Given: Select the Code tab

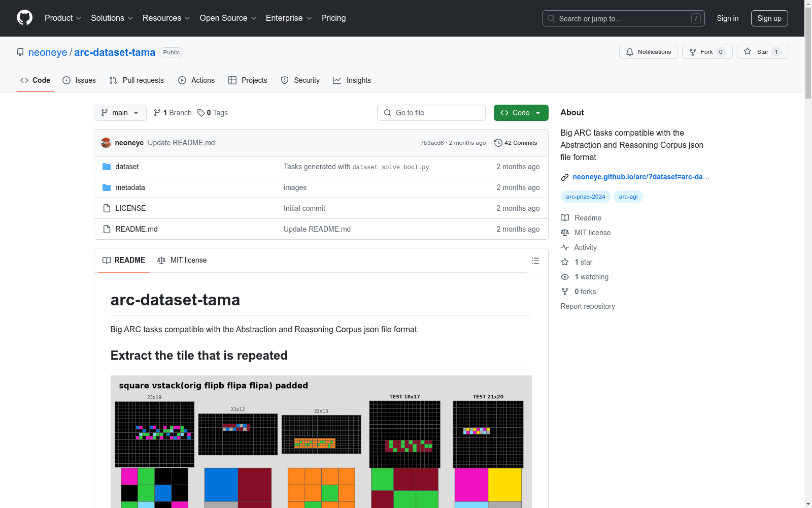Looking at the screenshot, I should click(36, 80).
